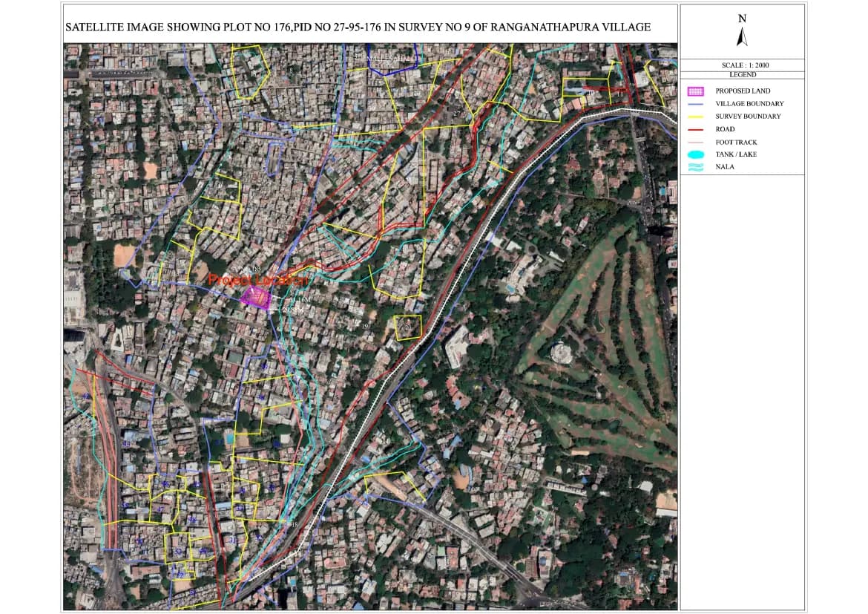Click the Proposed Land magenta legend swatch
The height and width of the screenshot is (614, 868).
(x=695, y=91)
